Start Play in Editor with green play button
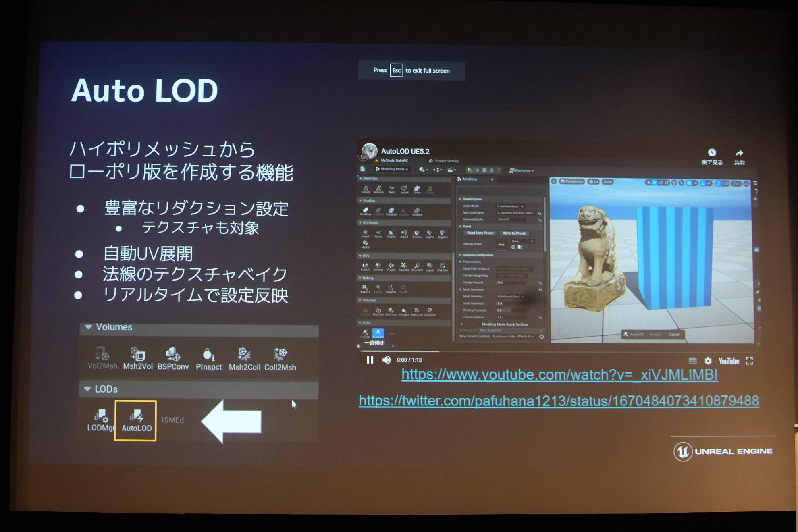The image size is (798, 532). pos(469,170)
